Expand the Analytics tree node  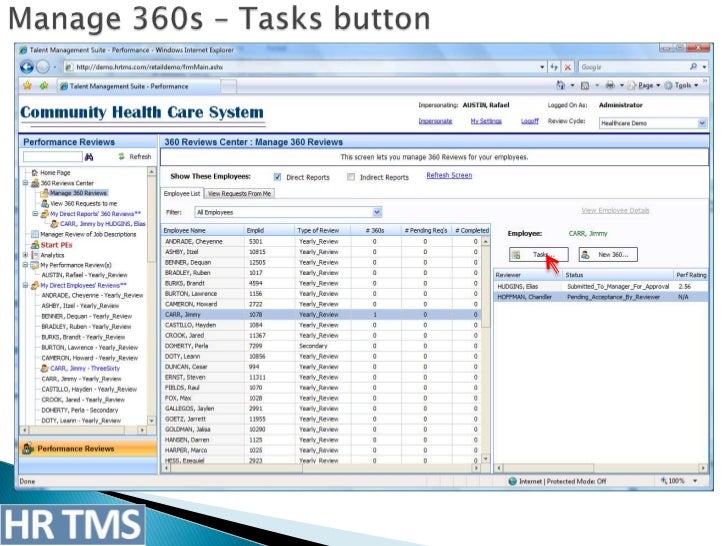point(26,255)
